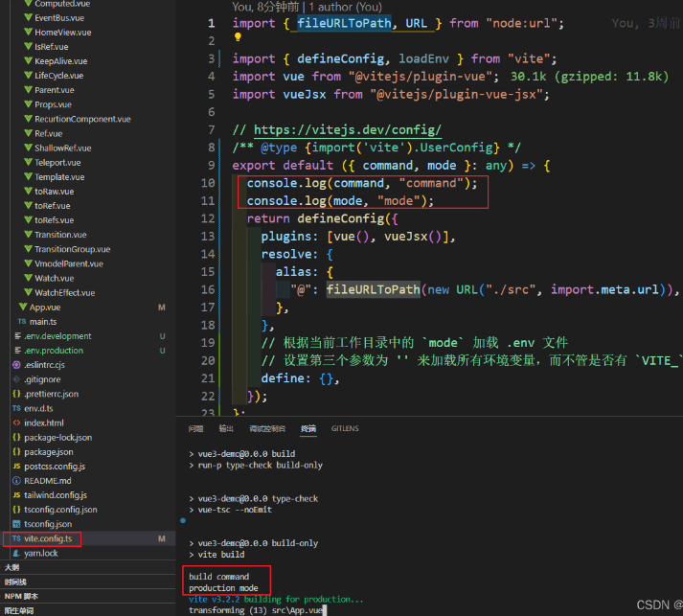Open env.d.ts file
683x616 pixels.
[x=38, y=408]
